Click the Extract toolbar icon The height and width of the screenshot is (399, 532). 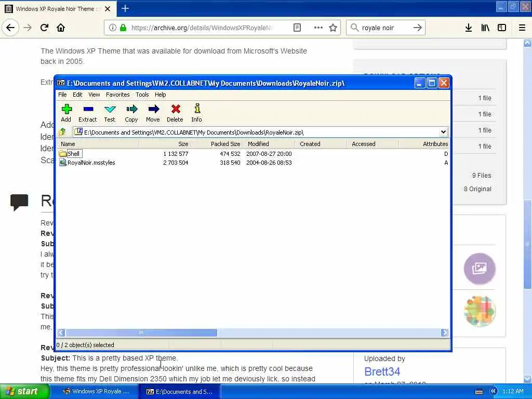click(88, 109)
